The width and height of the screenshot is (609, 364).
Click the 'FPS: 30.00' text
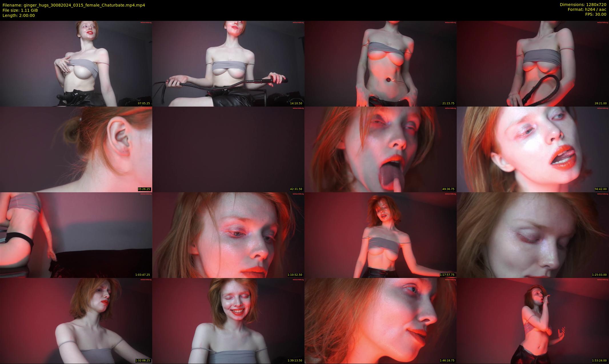point(596,14)
